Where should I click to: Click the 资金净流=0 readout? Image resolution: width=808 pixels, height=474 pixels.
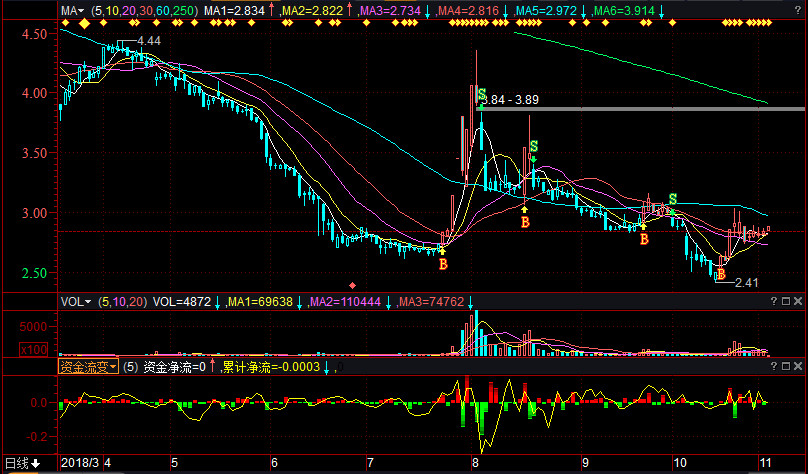point(174,367)
